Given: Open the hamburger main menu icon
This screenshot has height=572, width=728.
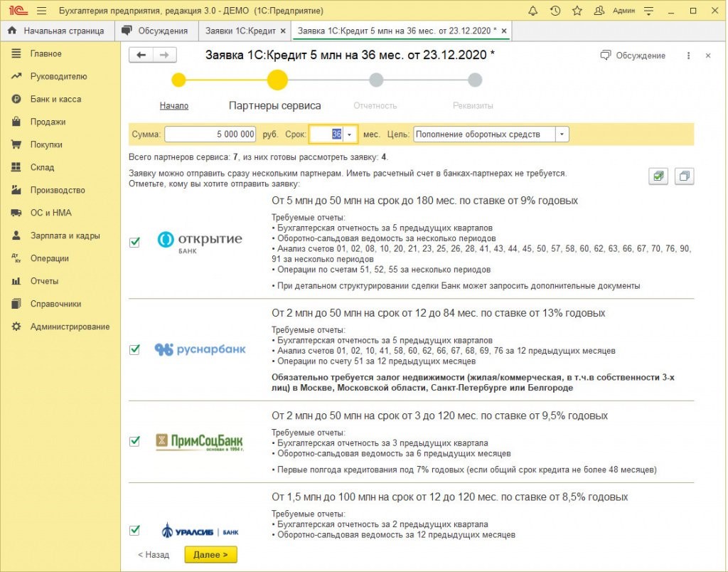Looking at the screenshot, I should pyautogui.click(x=41, y=11).
